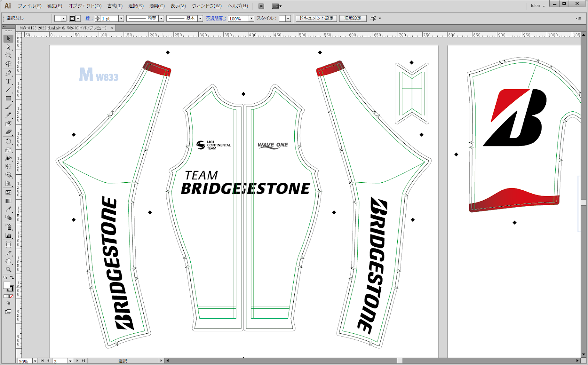Select the Perspective Grid tool
The width and height of the screenshot is (588, 365).
click(8, 183)
